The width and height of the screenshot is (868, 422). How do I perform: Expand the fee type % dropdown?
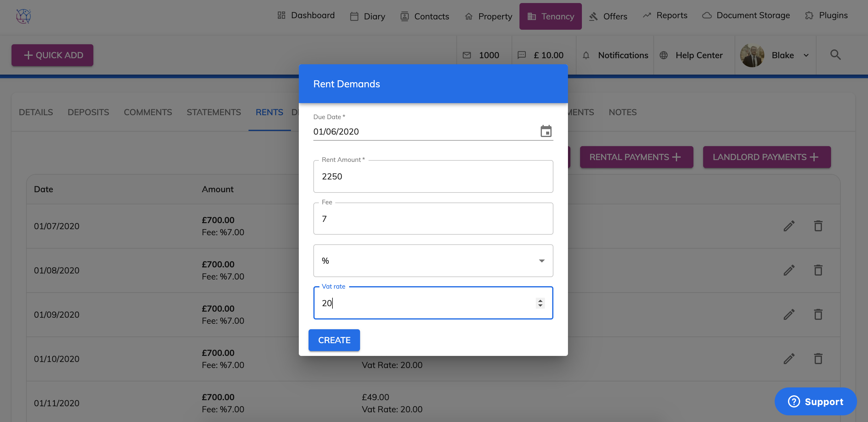[541, 260]
